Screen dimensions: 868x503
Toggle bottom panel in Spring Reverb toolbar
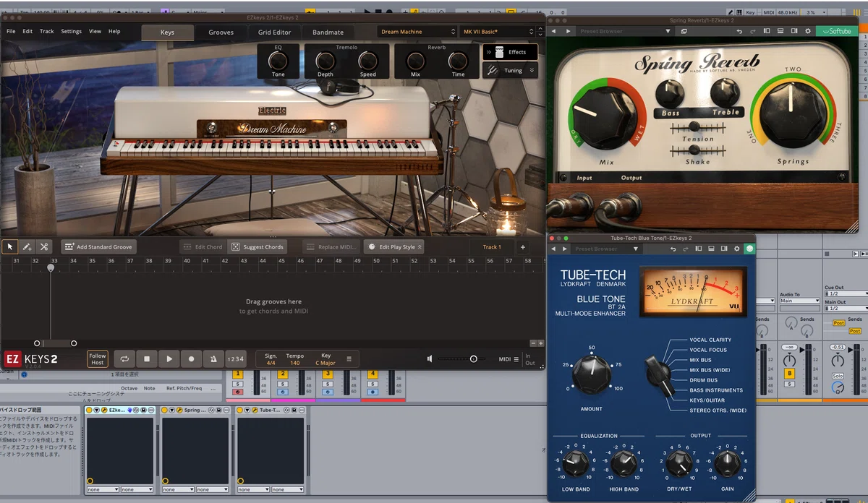coord(780,31)
